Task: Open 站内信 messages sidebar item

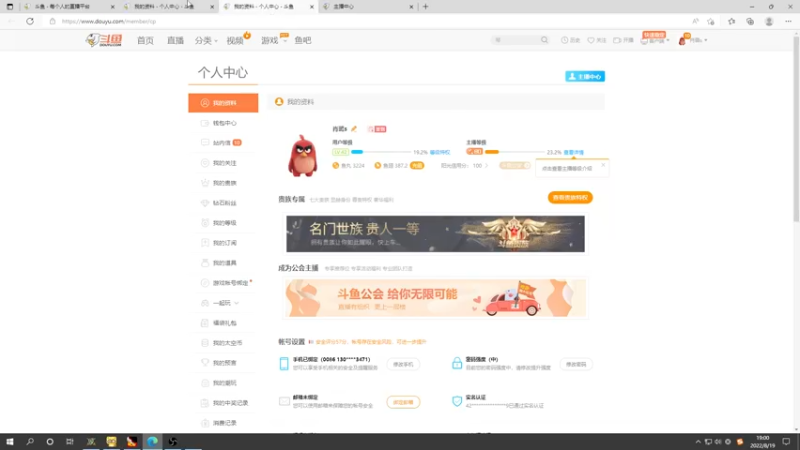Action: pos(223,143)
